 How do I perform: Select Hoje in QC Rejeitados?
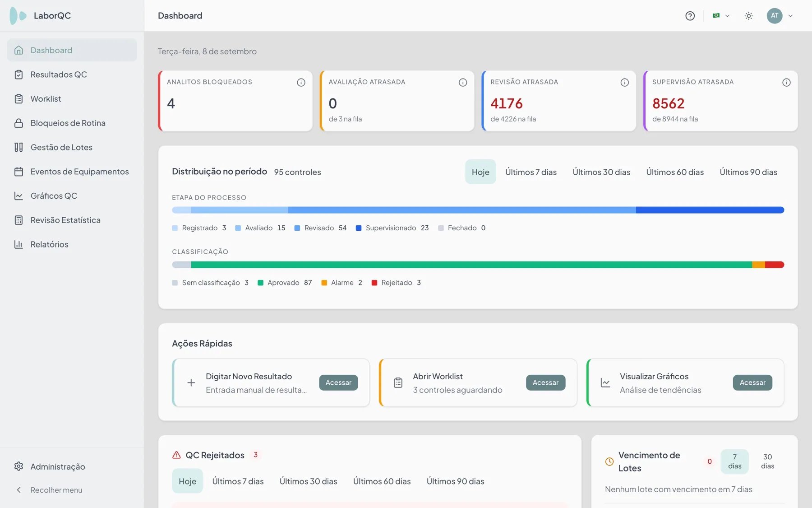(187, 481)
